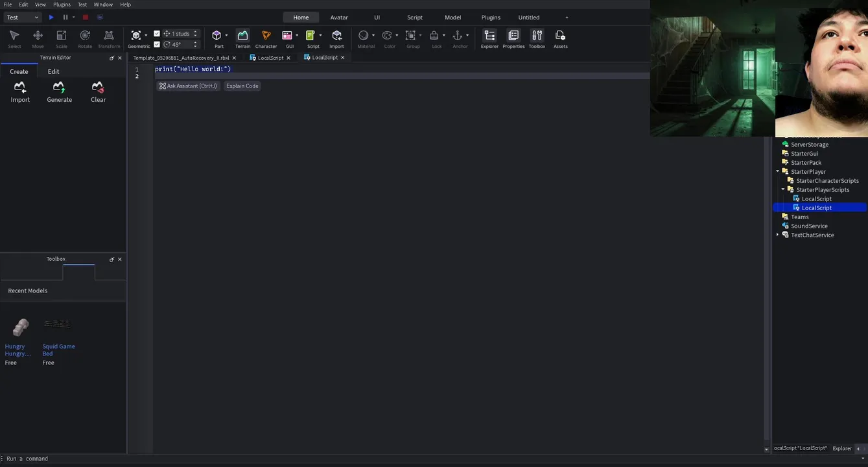
Task: Click the Ask Assistant button
Action: tap(188, 86)
